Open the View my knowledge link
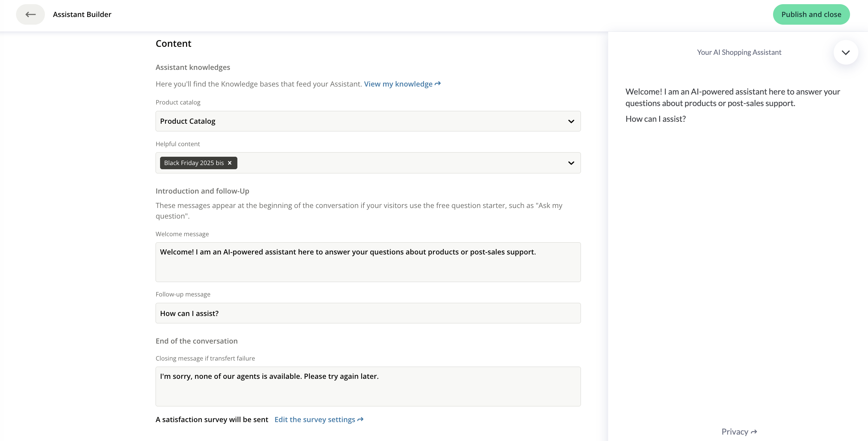This screenshot has width=868, height=441. pyautogui.click(x=398, y=84)
